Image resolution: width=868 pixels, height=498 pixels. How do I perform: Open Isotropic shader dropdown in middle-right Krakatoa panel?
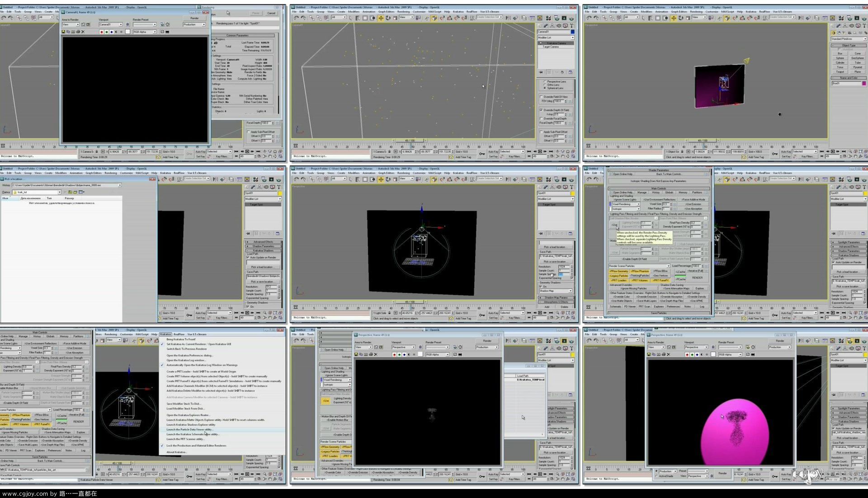pos(625,209)
